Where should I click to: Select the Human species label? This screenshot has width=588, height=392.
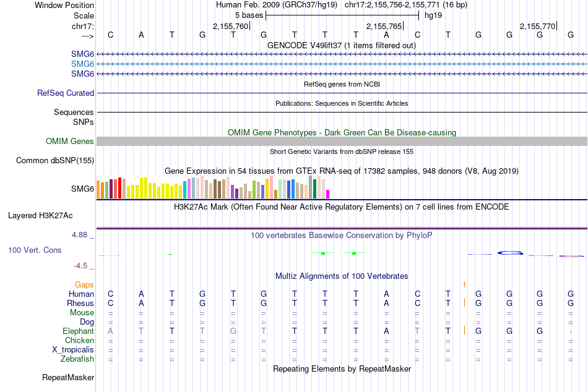click(x=81, y=294)
